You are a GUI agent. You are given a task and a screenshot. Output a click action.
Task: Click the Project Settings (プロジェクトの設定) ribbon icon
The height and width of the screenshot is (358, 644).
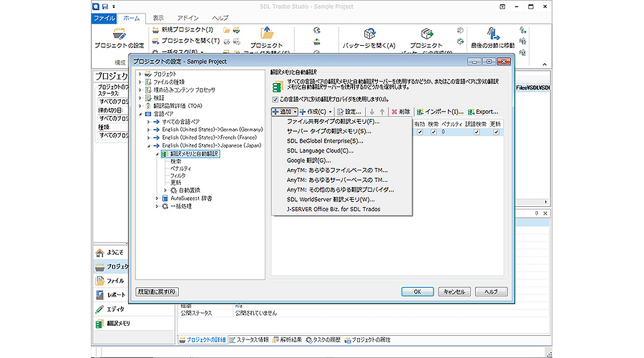pyautogui.click(x=119, y=33)
